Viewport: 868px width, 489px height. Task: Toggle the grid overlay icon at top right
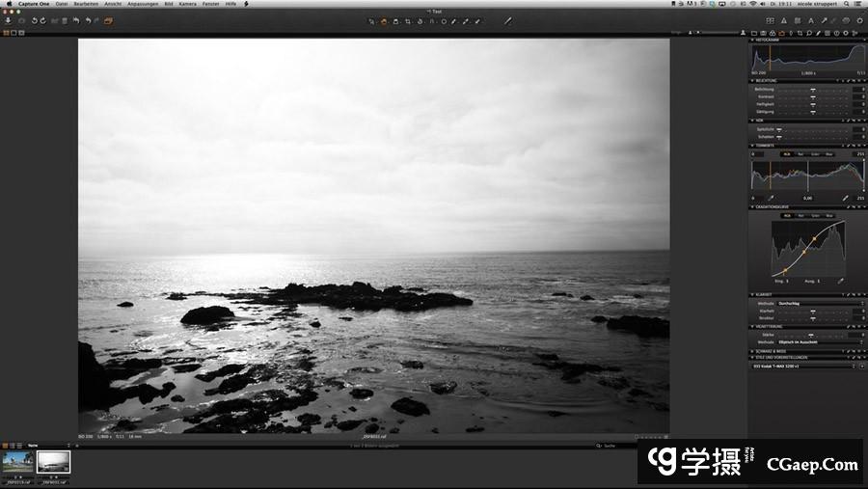(770, 20)
